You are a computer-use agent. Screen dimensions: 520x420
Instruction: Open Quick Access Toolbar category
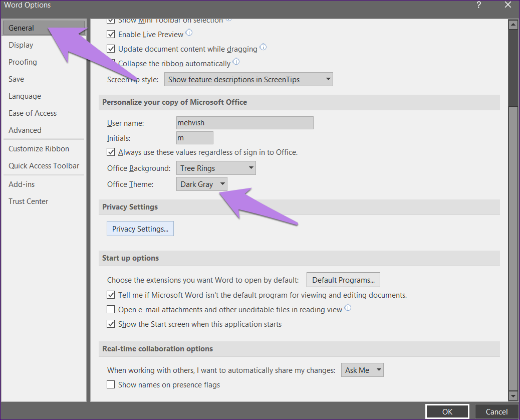pyautogui.click(x=44, y=166)
